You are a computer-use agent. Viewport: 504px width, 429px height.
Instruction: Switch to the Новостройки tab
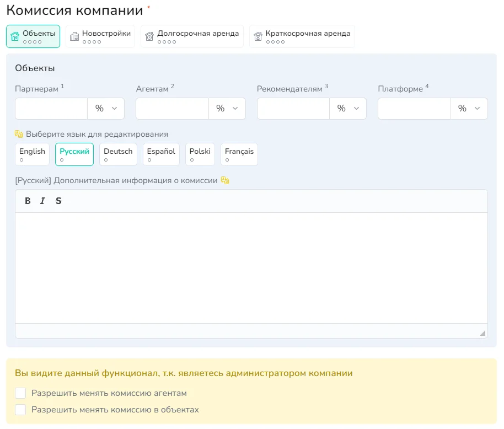pyautogui.click(x=100, y=36)
